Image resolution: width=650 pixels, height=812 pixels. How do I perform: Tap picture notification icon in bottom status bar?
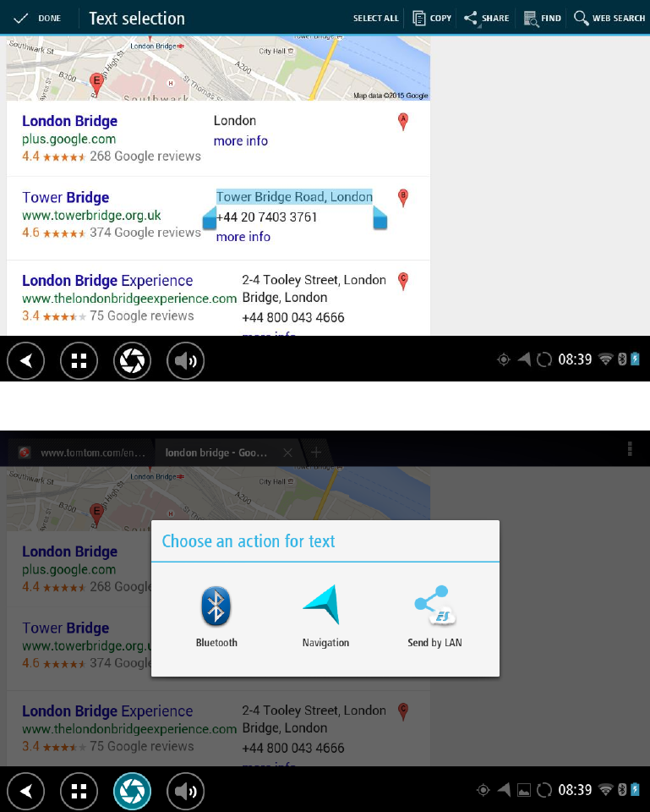(524, 790)
